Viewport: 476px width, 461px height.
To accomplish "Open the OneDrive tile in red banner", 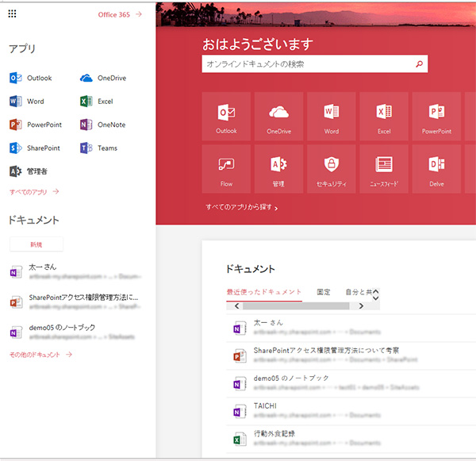I will [278, 117].
